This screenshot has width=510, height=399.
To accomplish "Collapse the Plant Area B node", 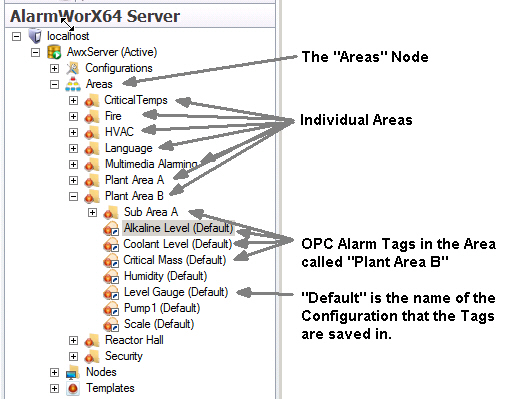I will pyautogui.click(x=73, y=196).
